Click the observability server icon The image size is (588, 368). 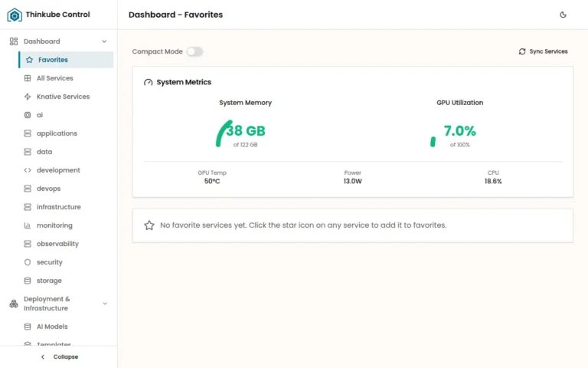pyautogui.click(x=28, y=244)
